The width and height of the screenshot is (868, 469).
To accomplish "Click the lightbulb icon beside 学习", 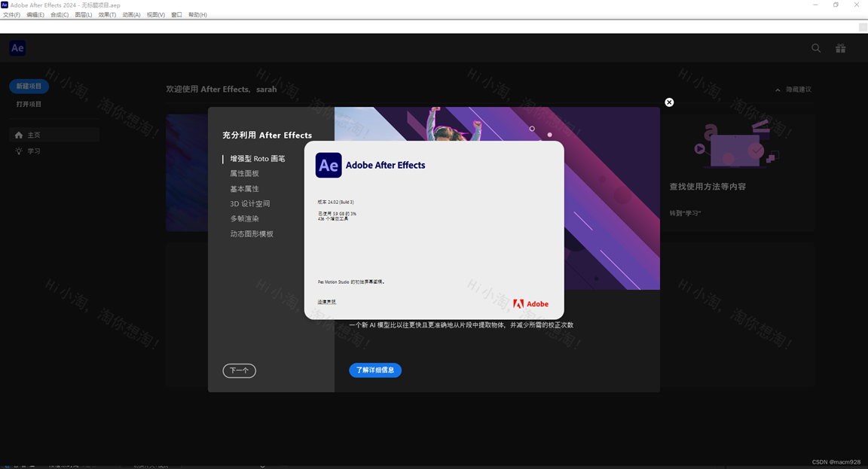I will 19,151.
